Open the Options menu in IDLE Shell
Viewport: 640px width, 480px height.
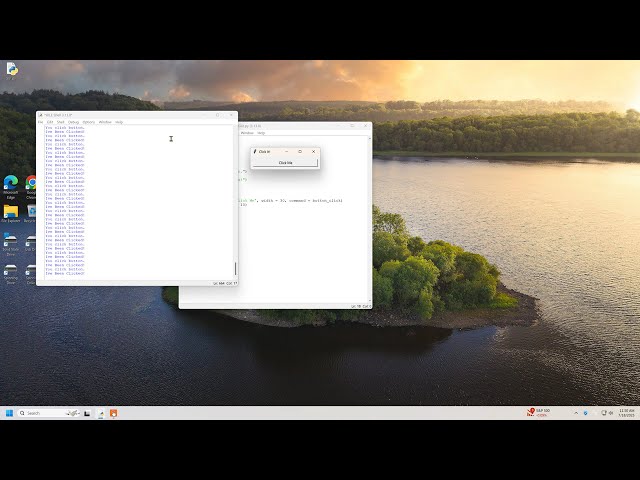click(x=89, y=122)
